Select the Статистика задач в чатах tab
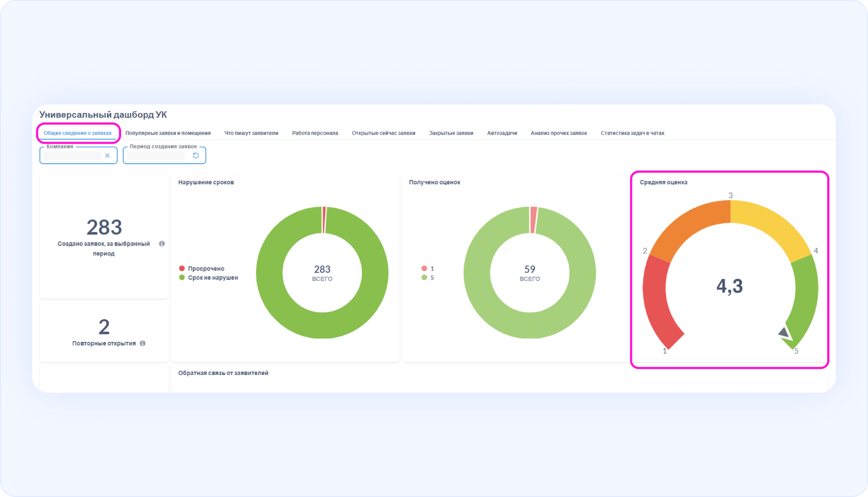The image size is (868, 497). coord(632,133)
